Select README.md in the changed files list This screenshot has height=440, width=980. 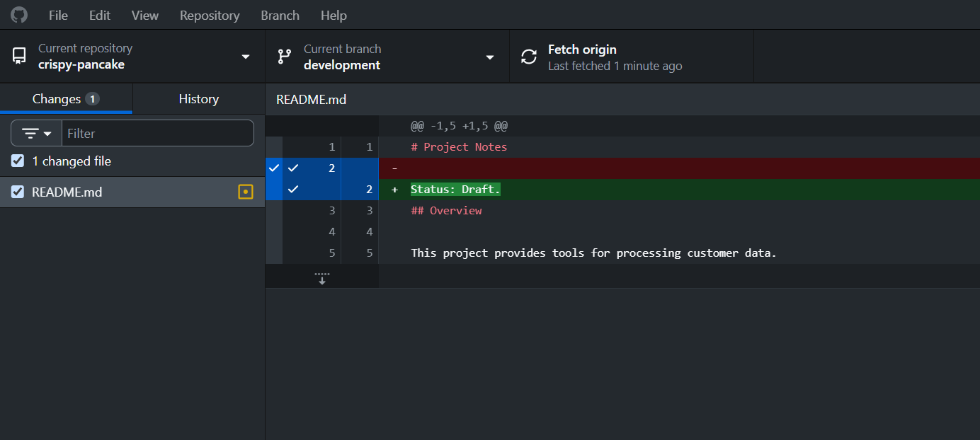pos(132,192)
